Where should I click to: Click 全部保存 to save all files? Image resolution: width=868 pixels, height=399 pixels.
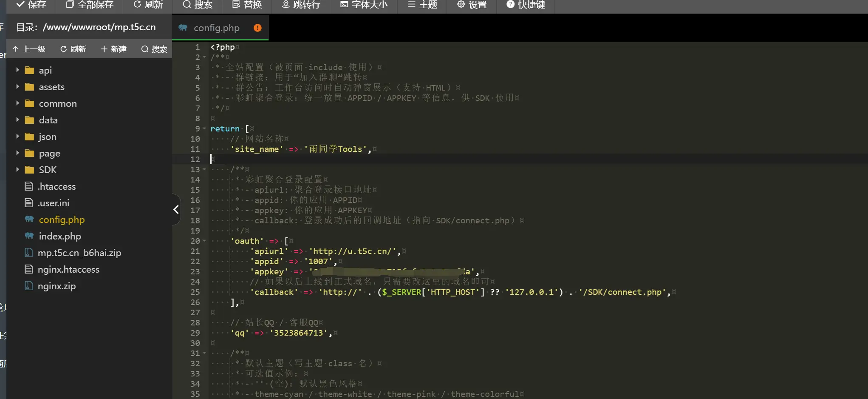tap(90, 5)
